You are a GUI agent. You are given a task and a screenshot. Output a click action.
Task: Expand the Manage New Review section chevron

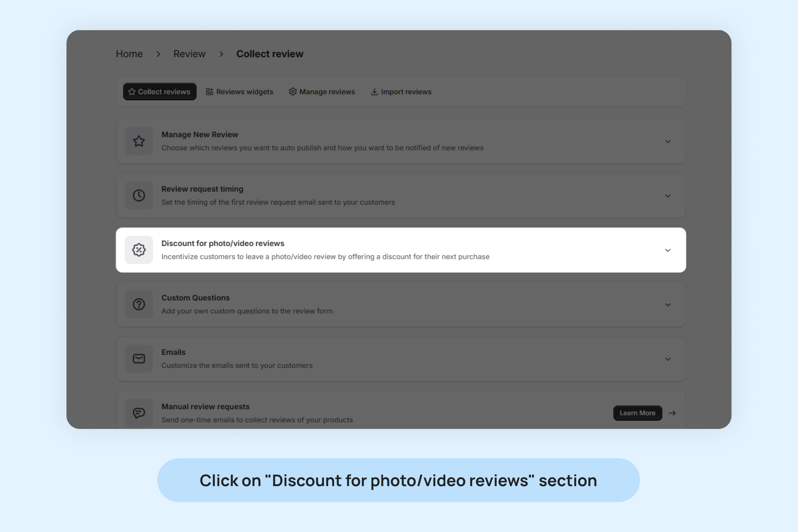click(668, 142)
